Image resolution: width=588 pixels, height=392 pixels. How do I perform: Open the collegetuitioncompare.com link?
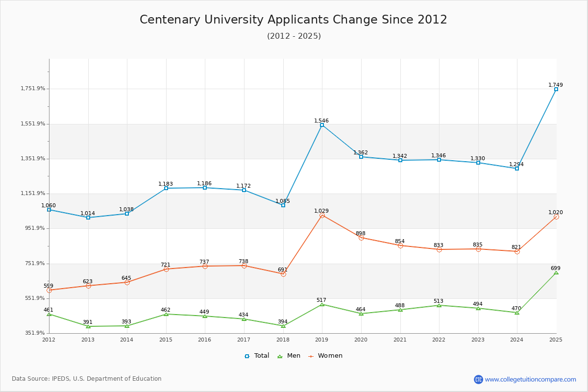pos(531,379)
